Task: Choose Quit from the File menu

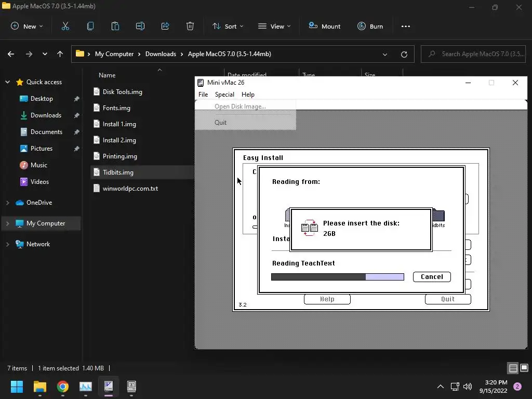Action: (220, 123)
